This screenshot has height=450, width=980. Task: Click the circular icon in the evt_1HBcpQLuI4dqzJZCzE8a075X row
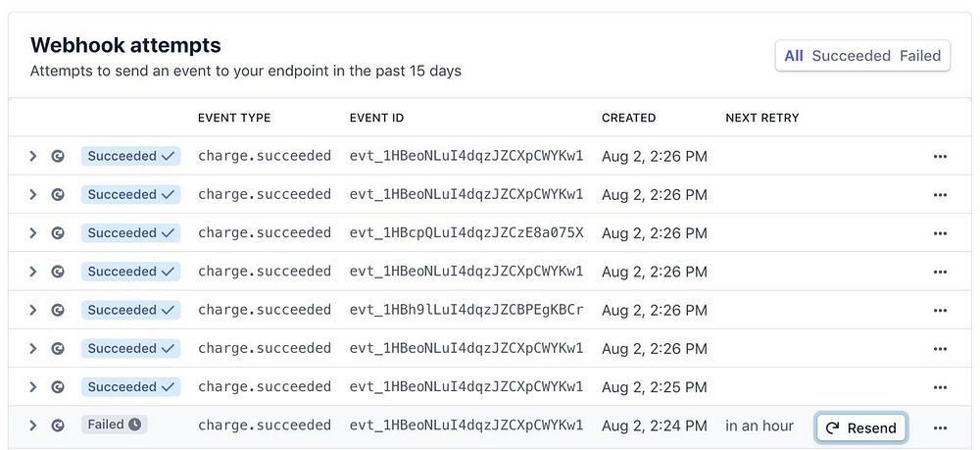(x=58, y=233)
